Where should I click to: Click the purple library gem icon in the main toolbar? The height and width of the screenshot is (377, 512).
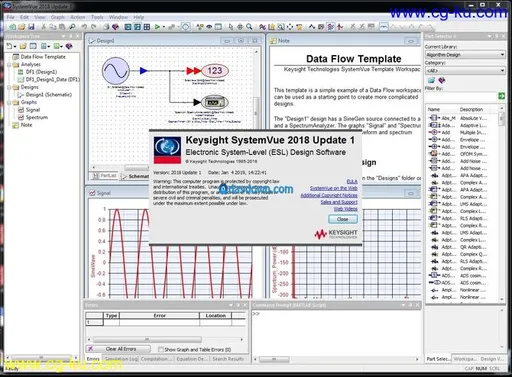(x=115, y=27)
